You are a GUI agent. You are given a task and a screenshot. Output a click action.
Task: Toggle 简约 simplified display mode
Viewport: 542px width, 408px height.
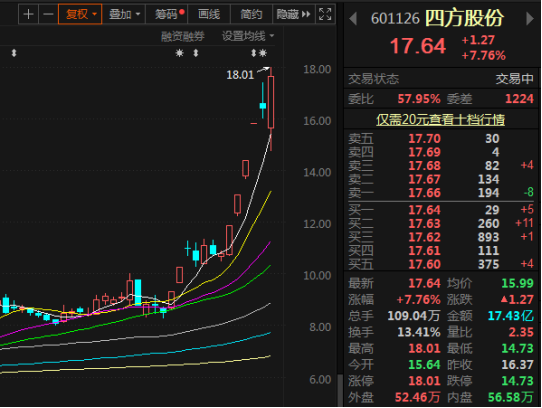pyautogui.click(x=251, y=15)
